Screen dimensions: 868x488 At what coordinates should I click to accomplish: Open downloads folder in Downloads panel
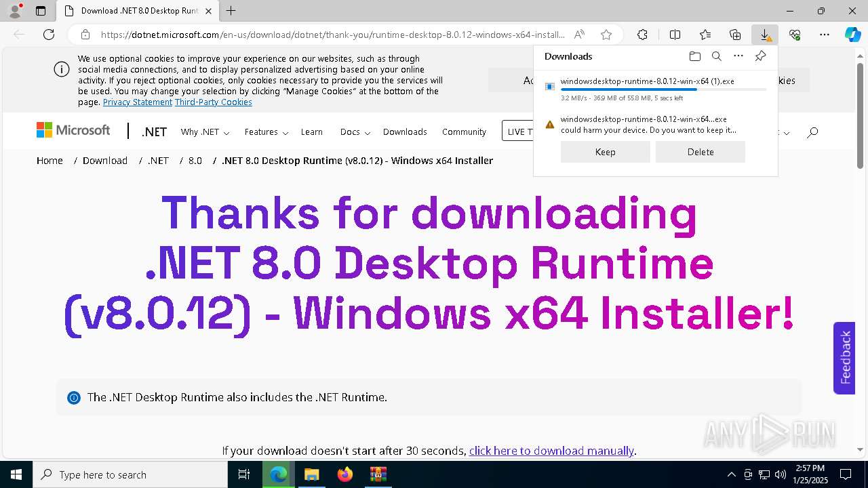tap(694, 56)
